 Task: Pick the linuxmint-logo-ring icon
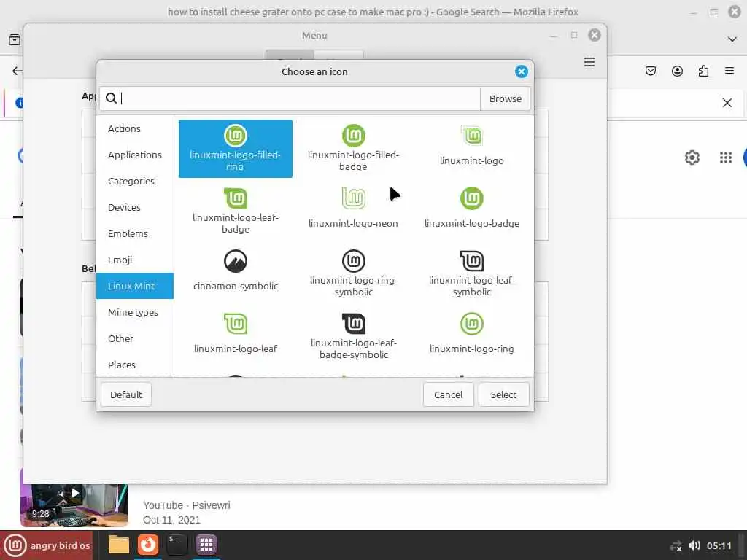pyautogui.click(x=472, y=337)
